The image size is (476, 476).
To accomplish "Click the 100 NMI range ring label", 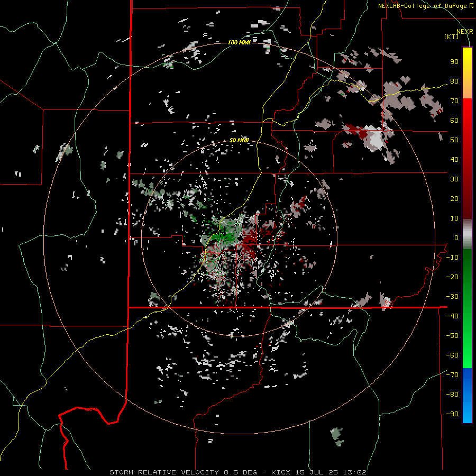I will pos(239,42).
